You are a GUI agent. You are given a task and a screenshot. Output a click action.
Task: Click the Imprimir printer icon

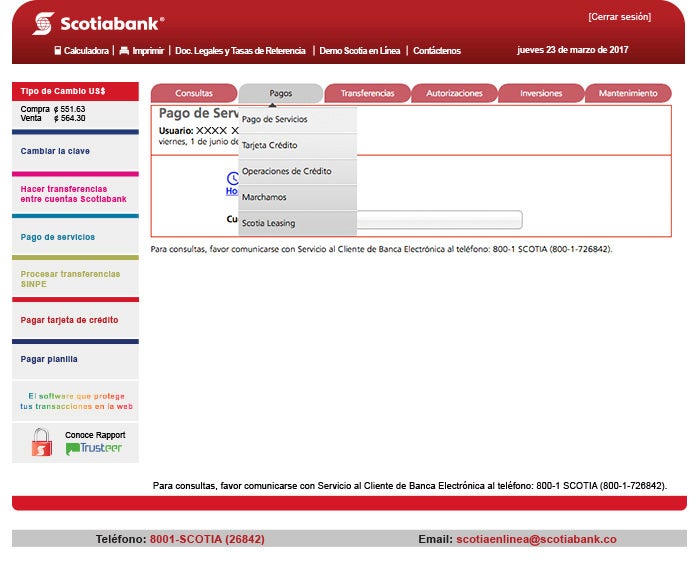click(x=124, y=51)
